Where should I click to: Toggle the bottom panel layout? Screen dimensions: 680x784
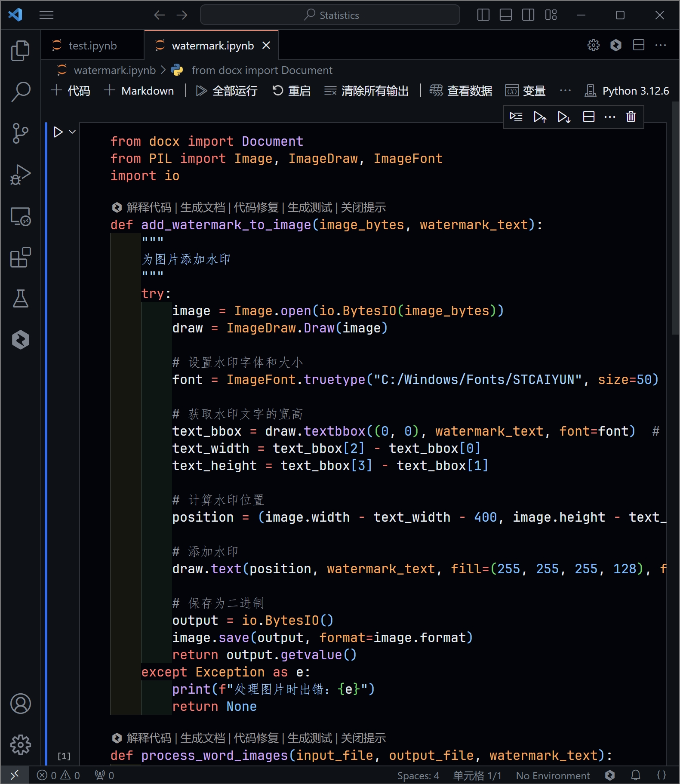(506, 15)
